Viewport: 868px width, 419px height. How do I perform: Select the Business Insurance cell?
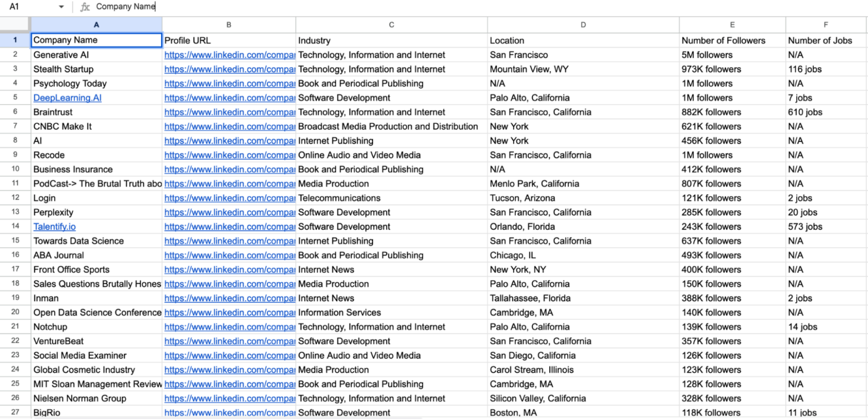(x=97, y=169)
